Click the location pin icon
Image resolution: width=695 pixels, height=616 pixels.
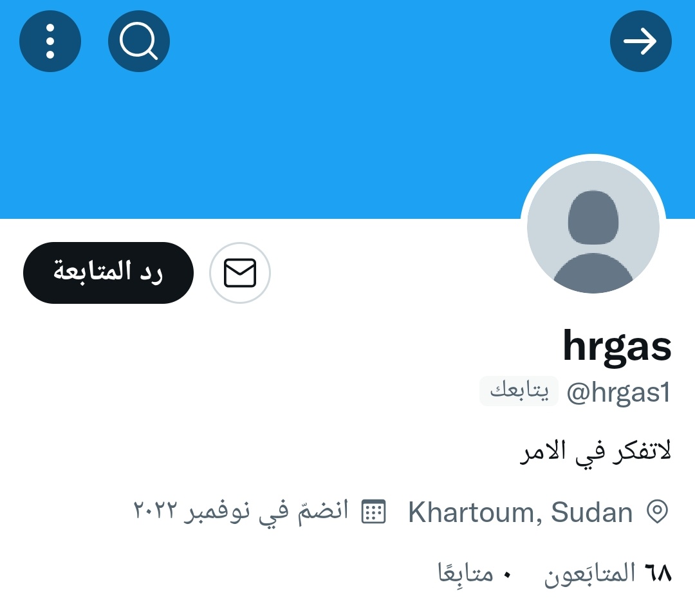657,512
